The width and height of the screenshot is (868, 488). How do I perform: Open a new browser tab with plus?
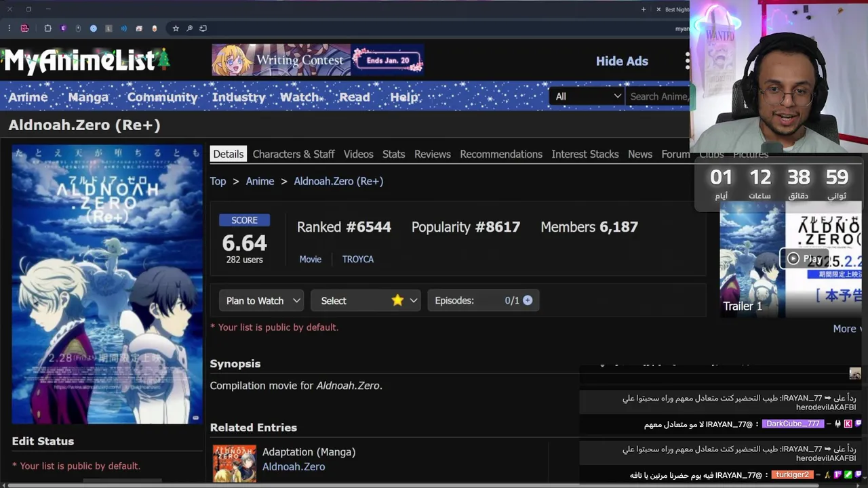click(x=644, y=9)
